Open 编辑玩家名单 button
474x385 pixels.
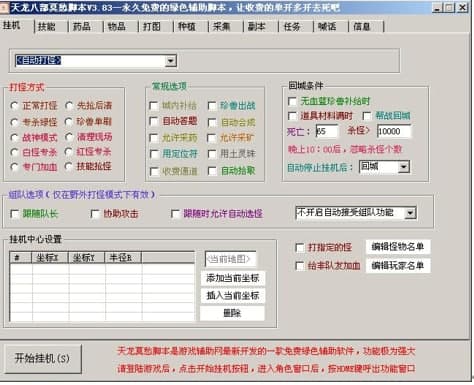[398, 266]
